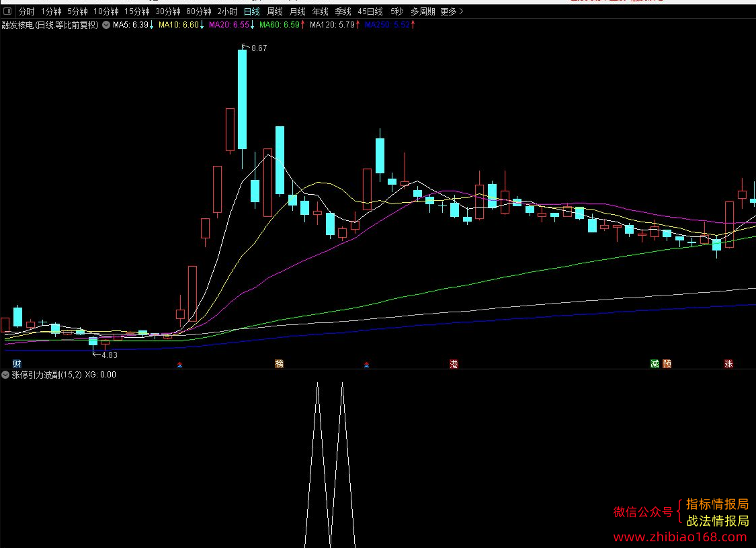Select the 60分钟 period tab
The height and width of the screenshot is (548, 756).
[199, 11]
